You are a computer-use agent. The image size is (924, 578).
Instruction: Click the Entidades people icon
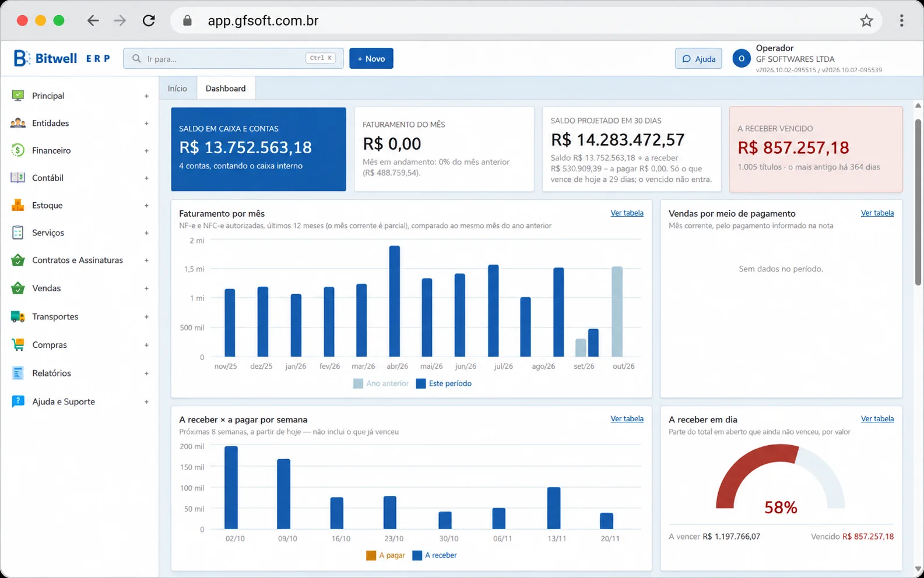18,123
